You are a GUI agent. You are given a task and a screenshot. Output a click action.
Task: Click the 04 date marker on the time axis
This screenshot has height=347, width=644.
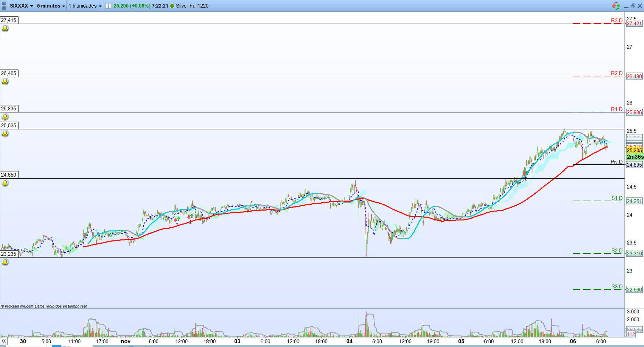click(349, 341)
